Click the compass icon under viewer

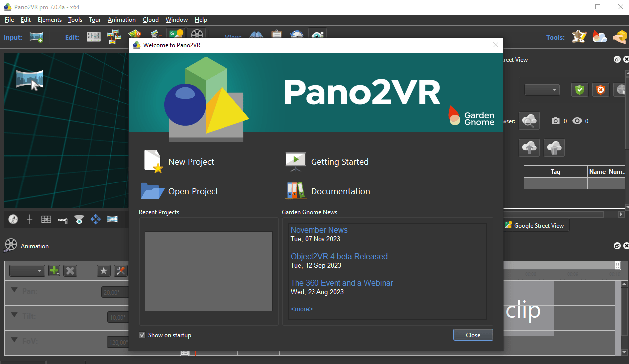click(x=13, y=219)
